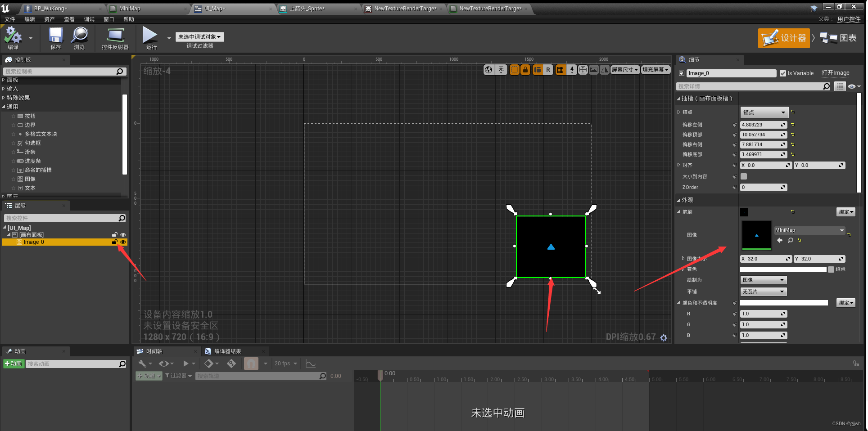868x431 pixels.
Task: Click the 打开Image link in details
Action: click(836, 73)
